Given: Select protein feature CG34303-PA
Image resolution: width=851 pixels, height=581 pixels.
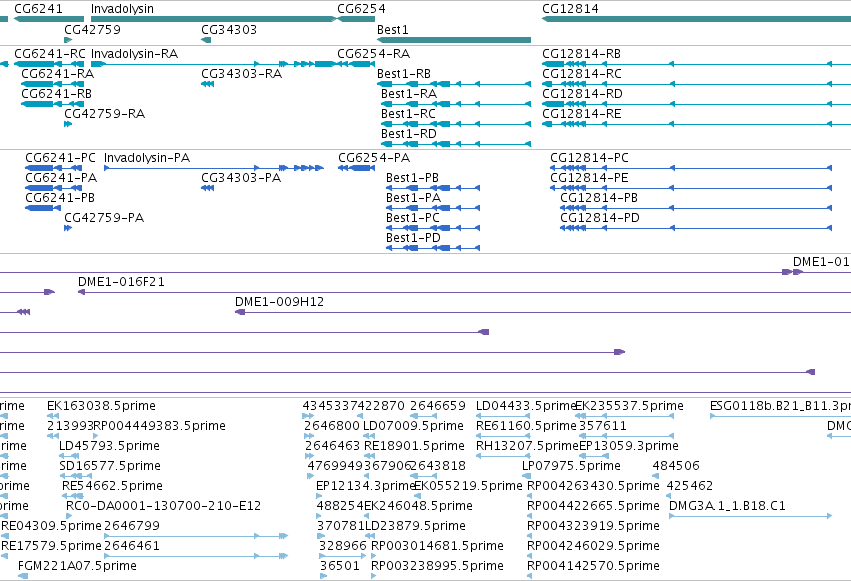Looking at the screenshot, I should pos(241,177).
